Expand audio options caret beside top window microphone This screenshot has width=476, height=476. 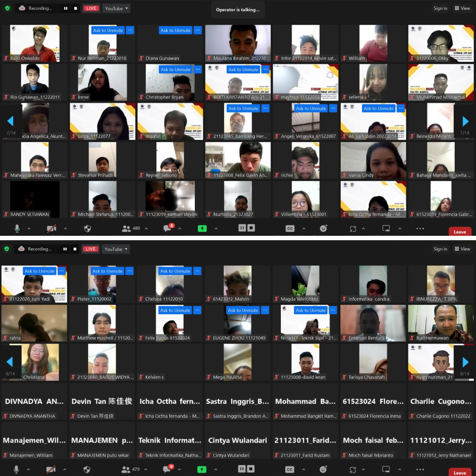tap(29, 228)
